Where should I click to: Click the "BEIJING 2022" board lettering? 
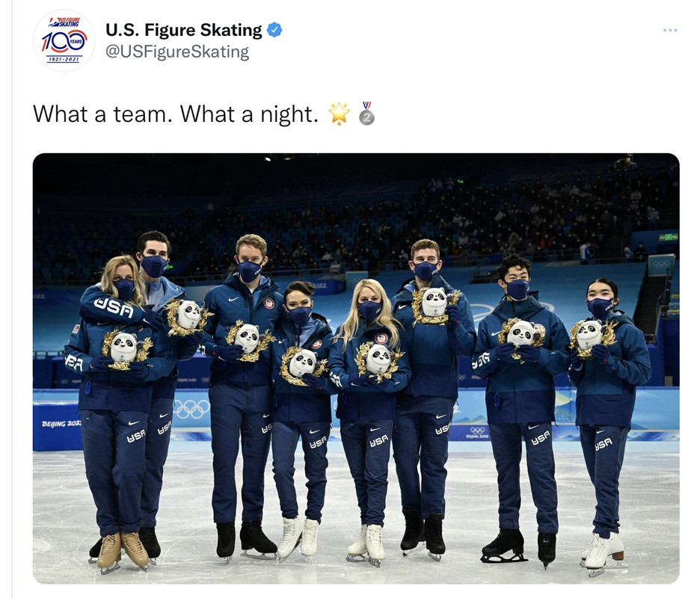(61, 424)
